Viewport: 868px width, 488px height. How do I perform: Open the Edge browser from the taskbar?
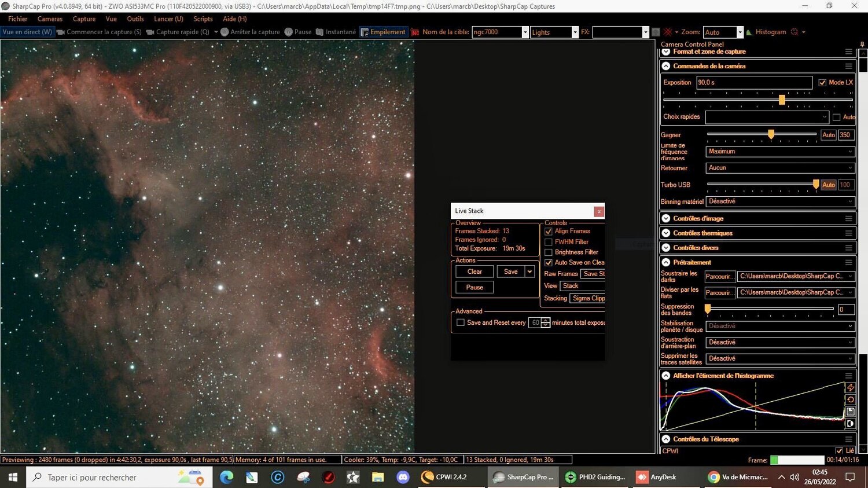(x=226, y=477)
